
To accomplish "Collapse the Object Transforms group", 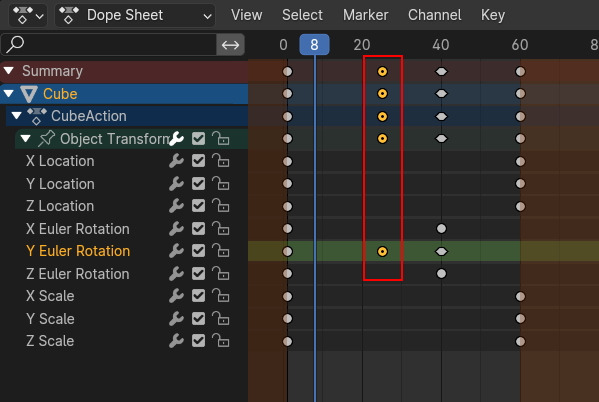I will [25, 138].
